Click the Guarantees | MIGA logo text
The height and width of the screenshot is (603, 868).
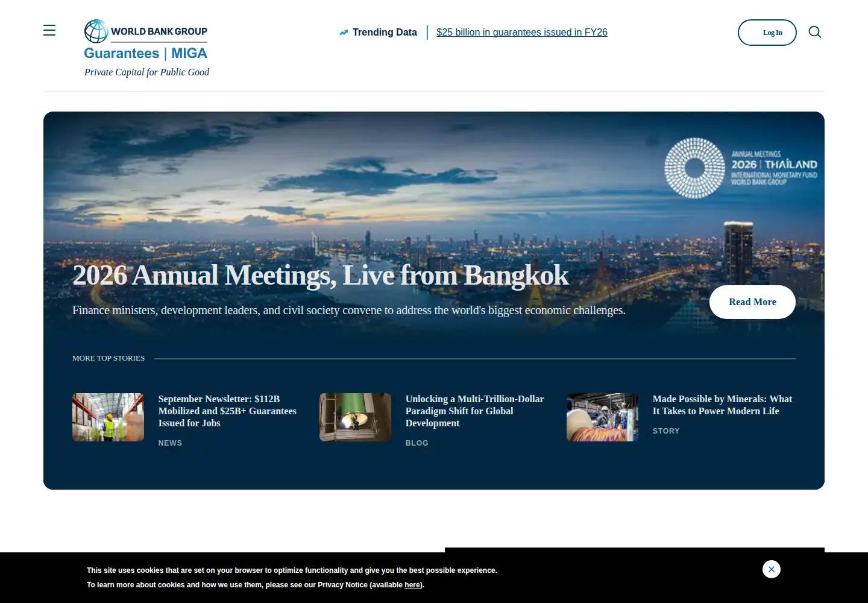coord(146,53)
